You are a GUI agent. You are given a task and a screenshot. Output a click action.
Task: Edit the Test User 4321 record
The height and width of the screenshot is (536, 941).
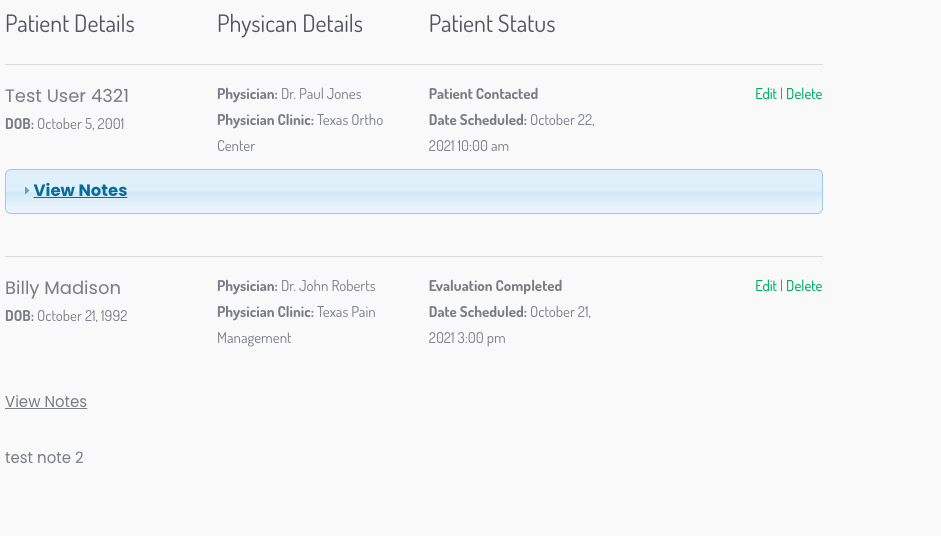coord(766,94)
